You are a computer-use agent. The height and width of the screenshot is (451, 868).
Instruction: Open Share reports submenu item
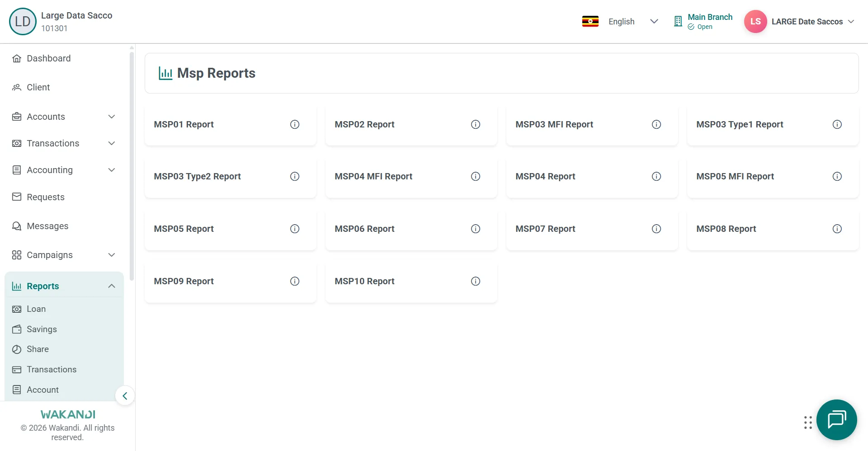[64, 349]
